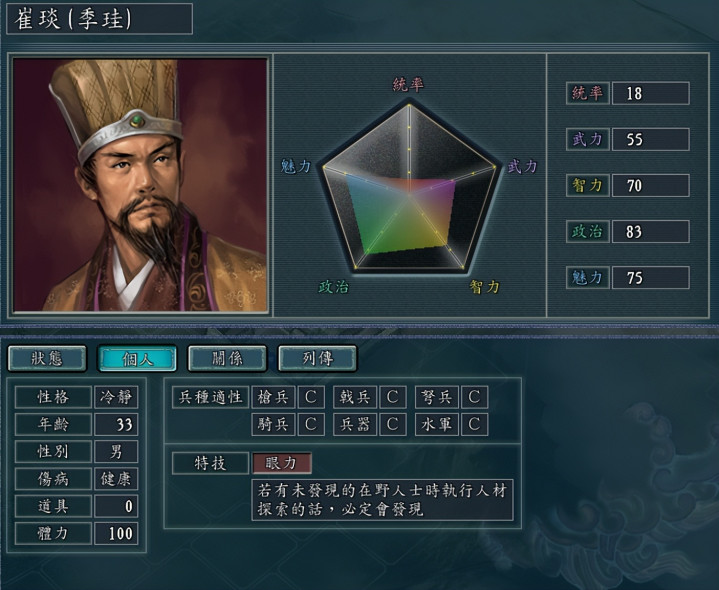Select the 智力 stat label in list

(x=587, y=186)
